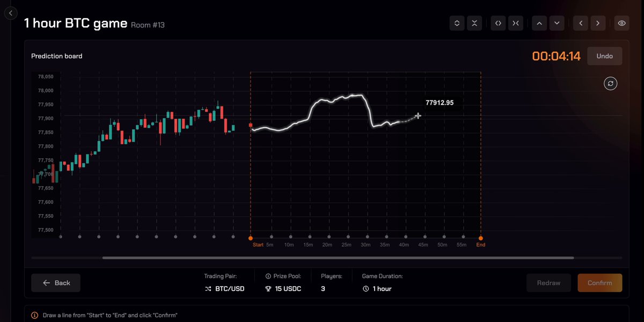Click the crosshair cursor at the line's end
644x322 pixels.
pos(418,115)
